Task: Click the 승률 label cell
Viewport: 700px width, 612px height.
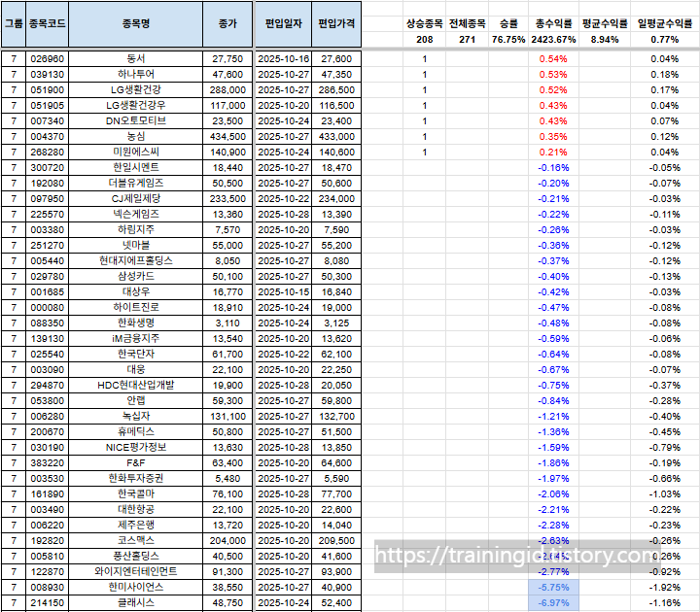Action: pyautogui.click(x=508, y=23)
